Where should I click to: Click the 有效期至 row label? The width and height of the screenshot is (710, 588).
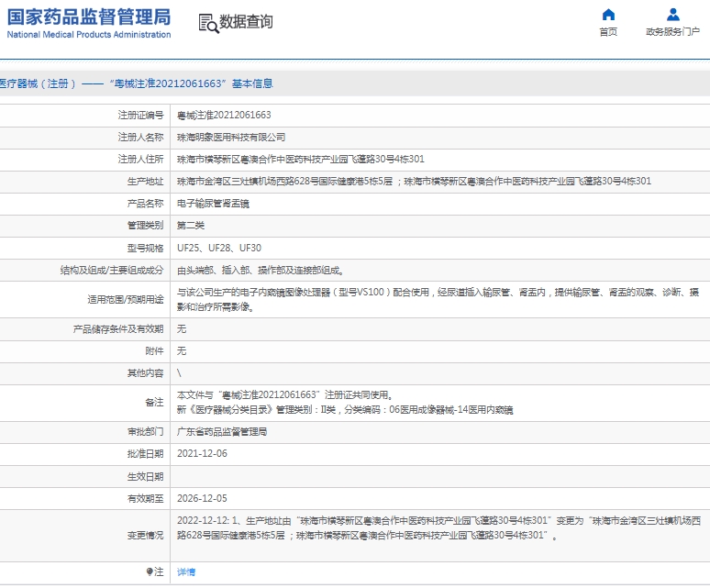point(145,498)
